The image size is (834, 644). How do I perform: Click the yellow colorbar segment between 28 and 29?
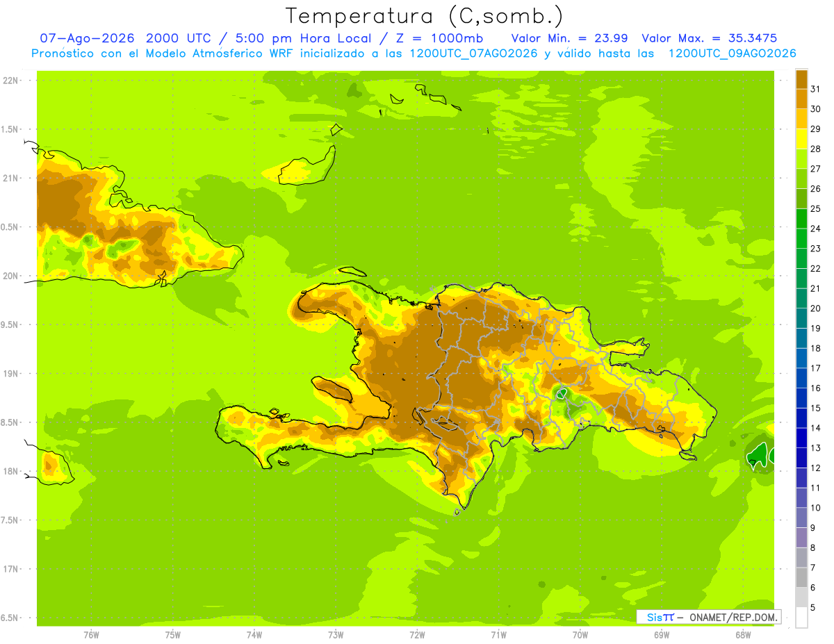point(801,138)
